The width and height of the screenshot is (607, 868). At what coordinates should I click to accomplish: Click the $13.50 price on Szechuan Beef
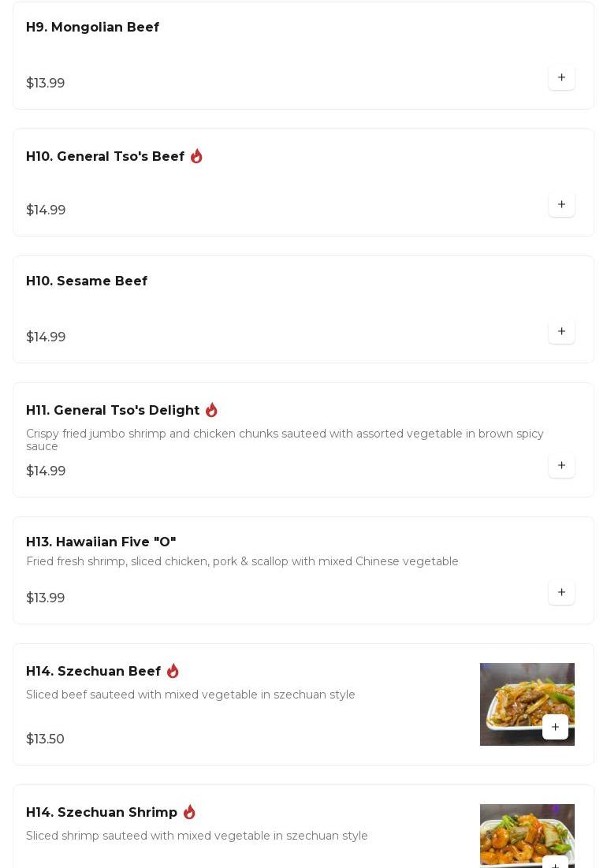pos(45,739)
